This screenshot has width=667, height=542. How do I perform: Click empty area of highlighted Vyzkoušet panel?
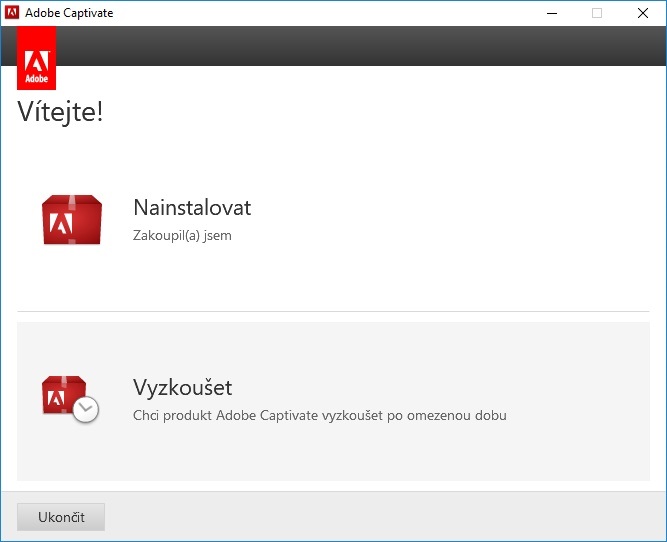pyautogui.click(x=580, y=450)
